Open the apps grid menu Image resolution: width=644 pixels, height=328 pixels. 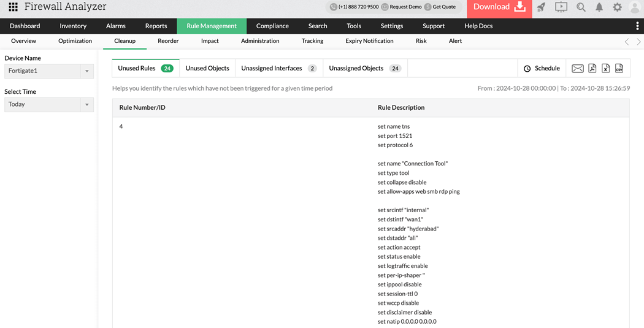click(13, 7)
